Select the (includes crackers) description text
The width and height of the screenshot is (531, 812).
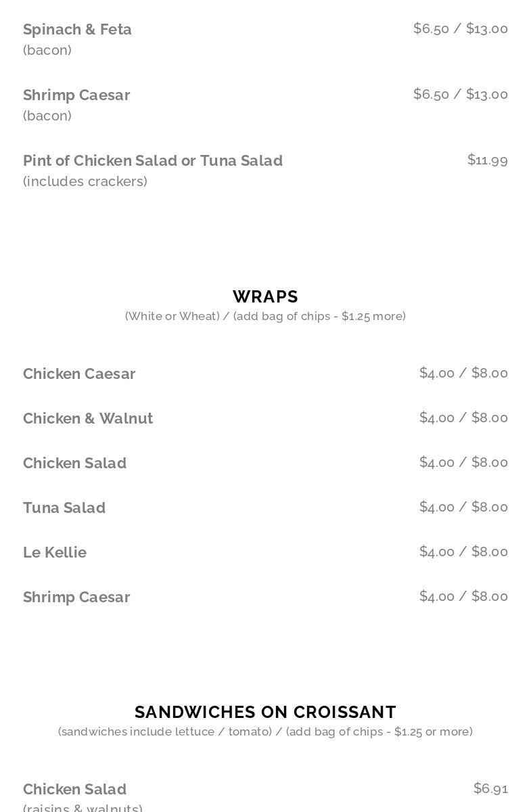pos(85,181)
